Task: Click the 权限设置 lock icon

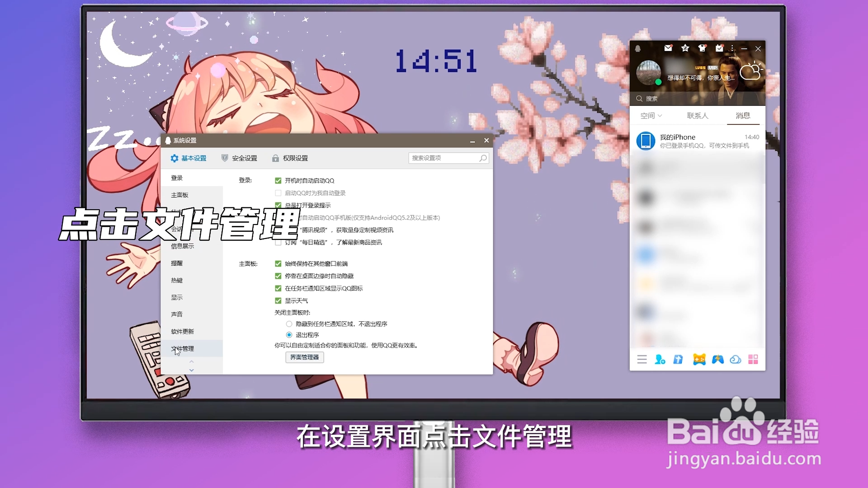Action: [275, 158]
